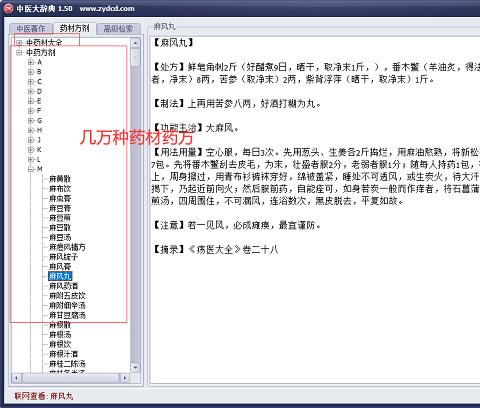This screenshot has height=408, width=480.
Task: Click tree vertical scrollbar down arrow
Action: pos(135,367)
